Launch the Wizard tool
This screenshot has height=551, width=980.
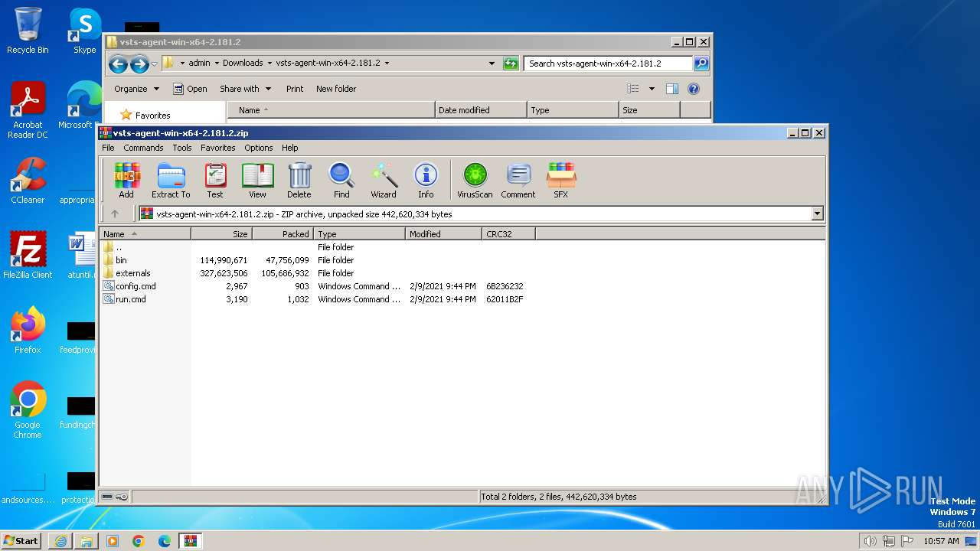pos(384,181)
